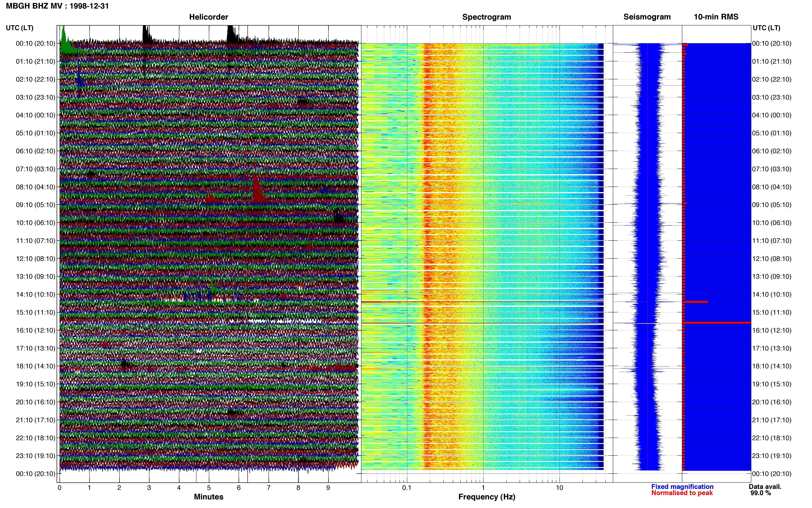
Task: Click the 0.1 frequency tick label
Action: click(x=407, y=488)
